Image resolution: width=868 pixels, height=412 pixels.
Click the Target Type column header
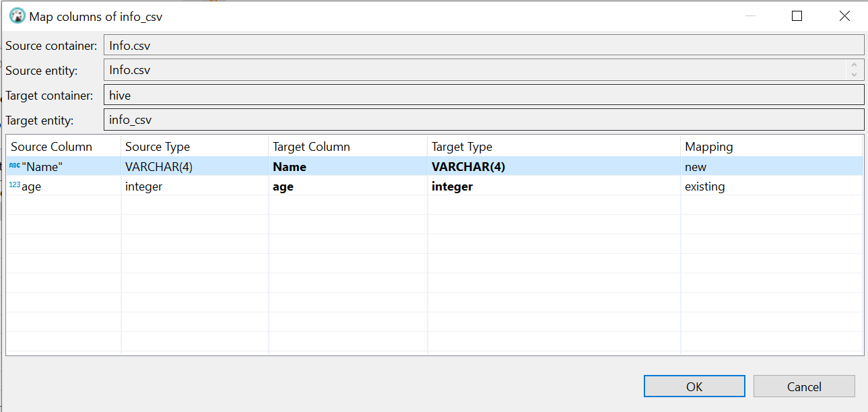[461, 146]
